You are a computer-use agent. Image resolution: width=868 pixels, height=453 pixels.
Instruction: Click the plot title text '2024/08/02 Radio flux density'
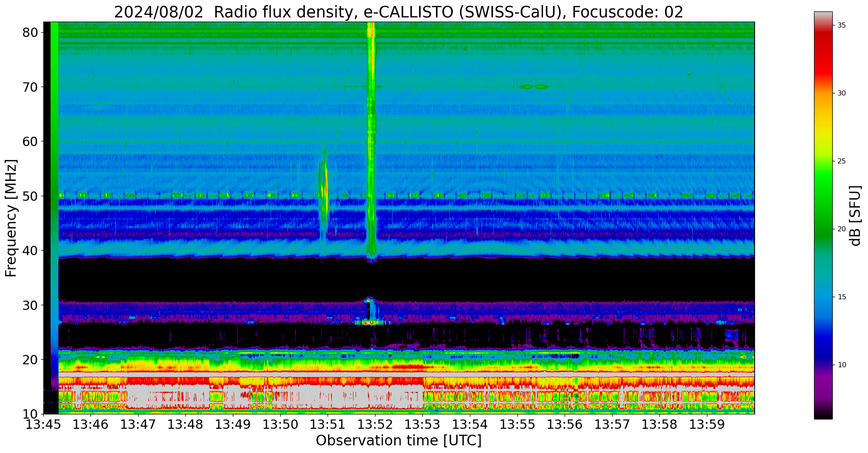(233, 12)
